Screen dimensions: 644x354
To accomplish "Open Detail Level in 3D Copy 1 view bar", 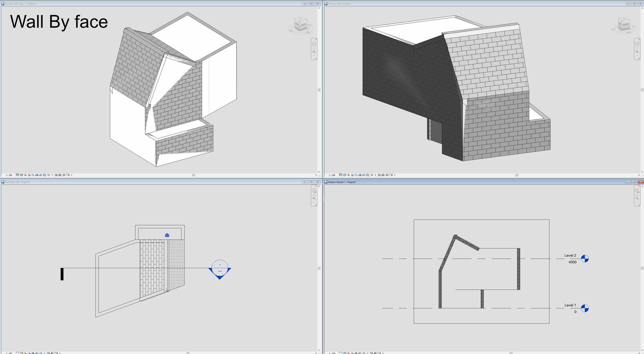I will pos(17,175).
